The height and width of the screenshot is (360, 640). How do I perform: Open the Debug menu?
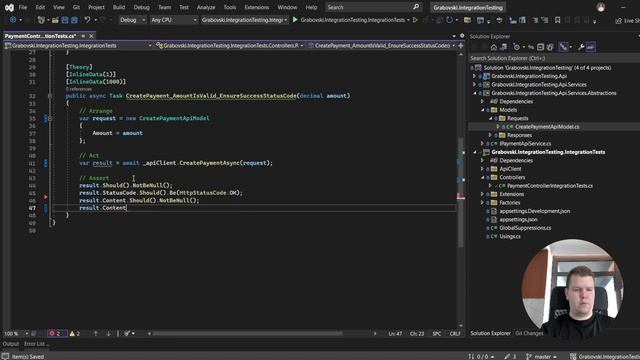(141, 7)
